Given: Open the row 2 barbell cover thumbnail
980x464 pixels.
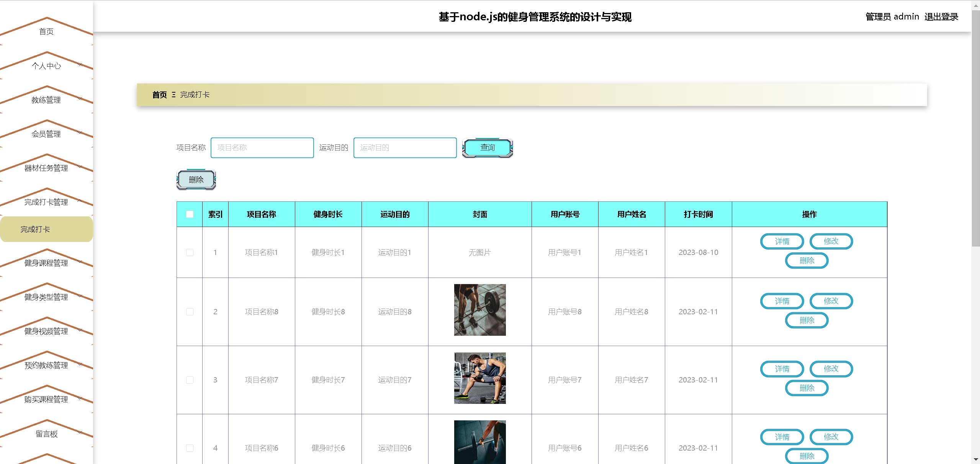Looking at the screenshot, I should pyautogui.click(x=479, y=310).
